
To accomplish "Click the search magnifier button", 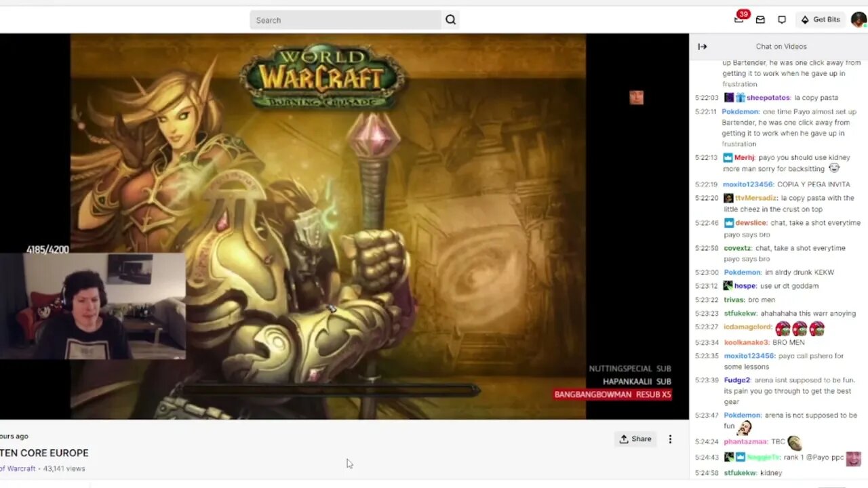I will click(450, 20).
